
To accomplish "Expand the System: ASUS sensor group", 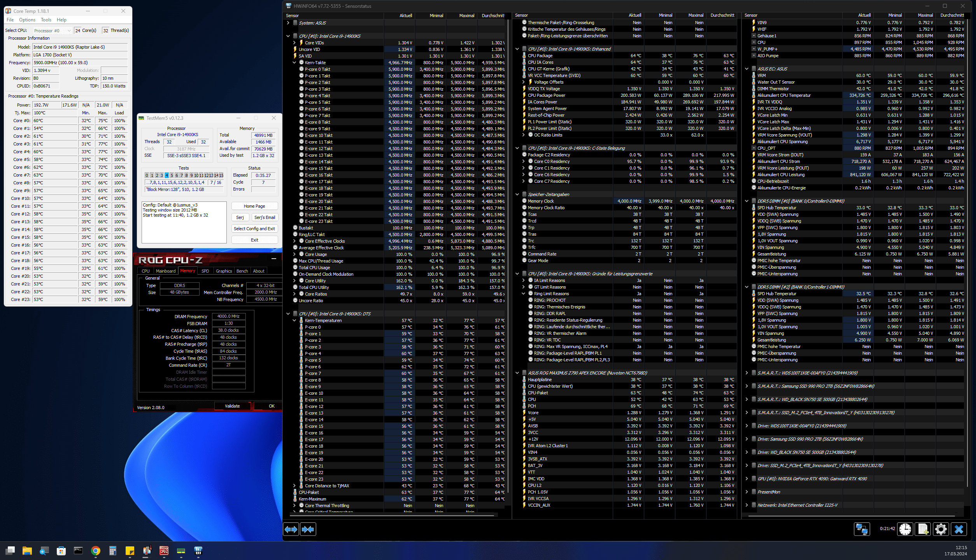I will [x=288, y=23].
